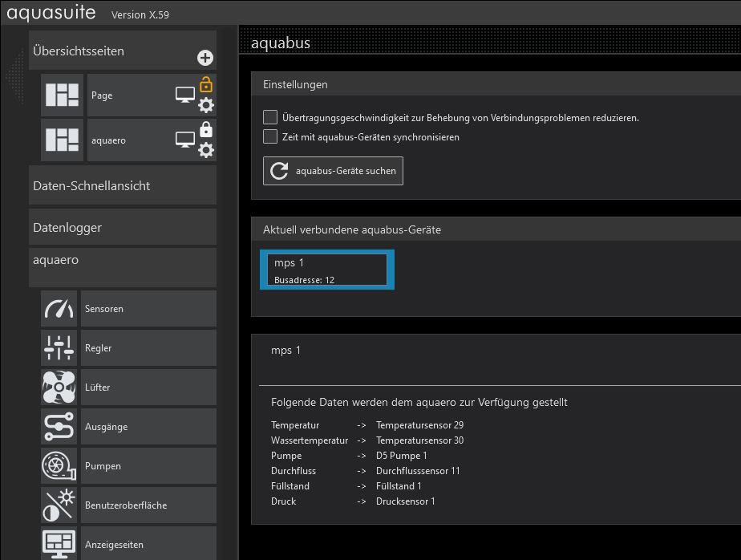This screenshot has width=741, height=560.
Task: Click the Lüfter fan icon
Action: coord(59,387)
